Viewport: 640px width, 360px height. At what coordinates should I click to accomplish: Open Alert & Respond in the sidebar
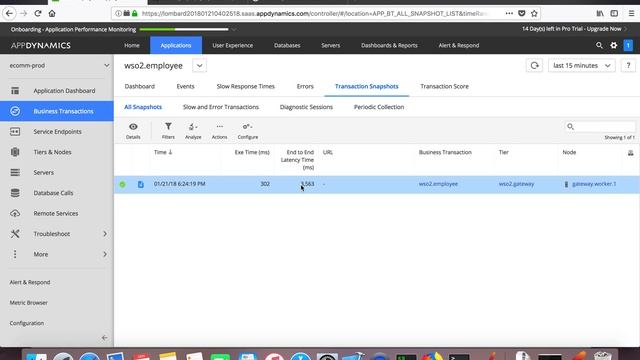30,282
